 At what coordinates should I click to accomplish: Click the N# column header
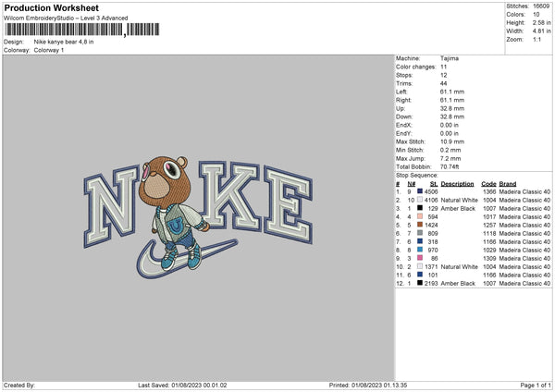(412, 184)
